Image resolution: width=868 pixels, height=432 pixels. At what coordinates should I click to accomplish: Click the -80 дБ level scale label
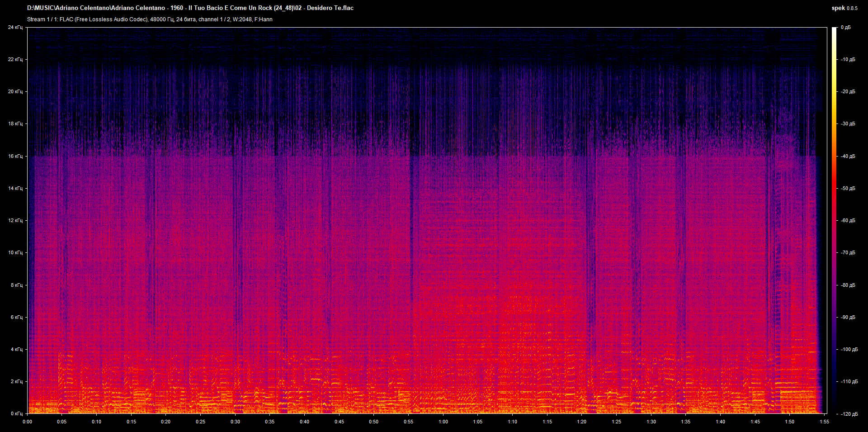tap(848, 285)
